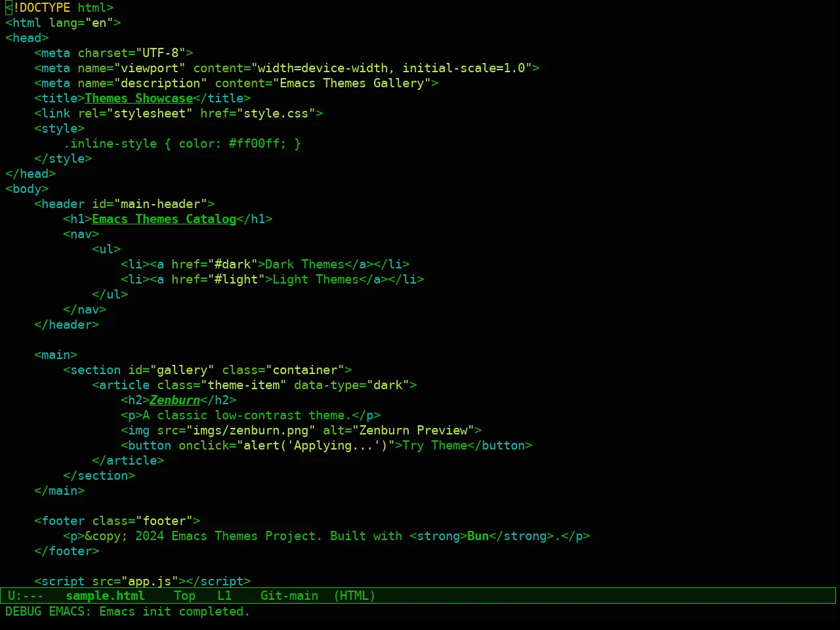The image size is (840, 630).
Task: Click the "app.js" script src value
Action: [150, 581]
